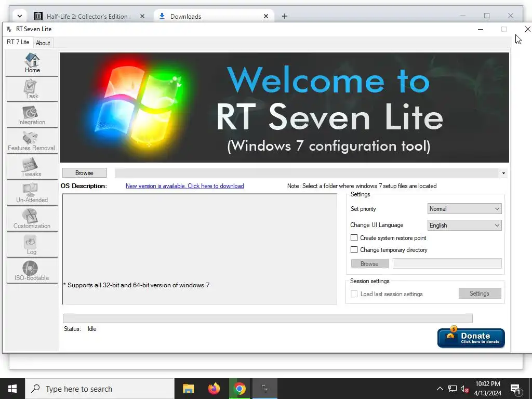The height and width of the screenshot is (399, 532).
Task: Click the temporary directory path field
Action: point(447,263)
